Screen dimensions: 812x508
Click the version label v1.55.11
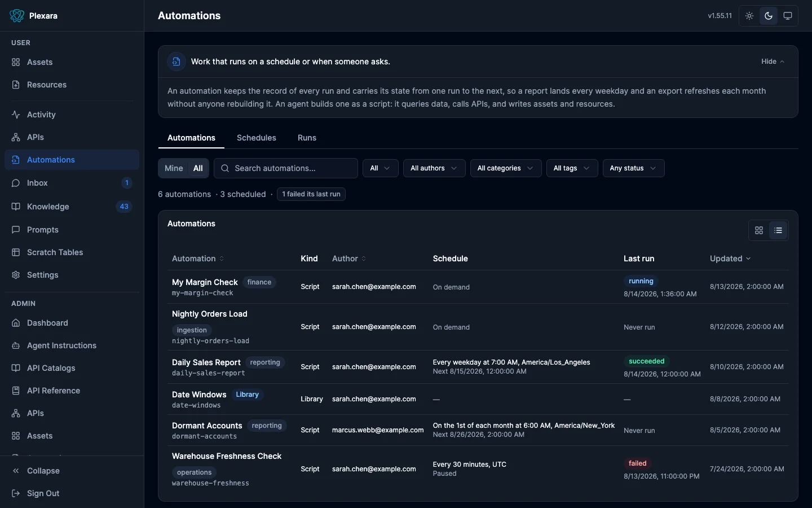click(720, 16)
